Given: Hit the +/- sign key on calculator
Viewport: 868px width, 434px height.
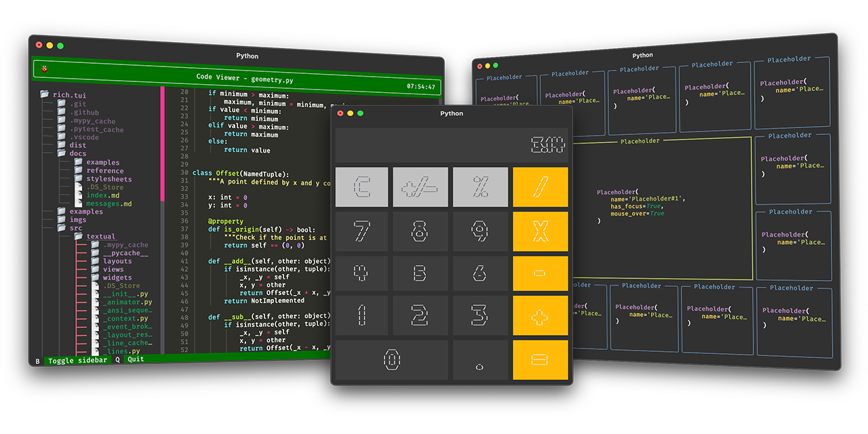Looking at the screenshot, I should tap(420, 187).
